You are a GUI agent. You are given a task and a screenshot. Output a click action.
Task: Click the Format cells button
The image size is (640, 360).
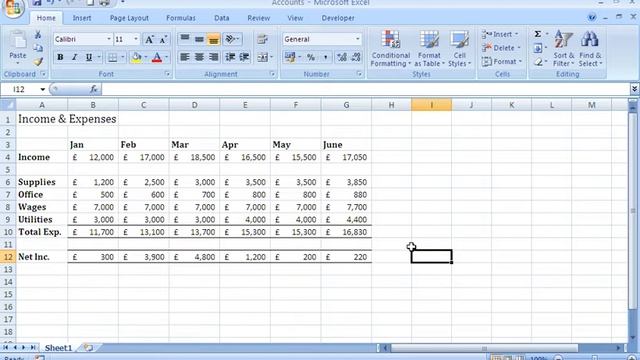click(502, 62)
